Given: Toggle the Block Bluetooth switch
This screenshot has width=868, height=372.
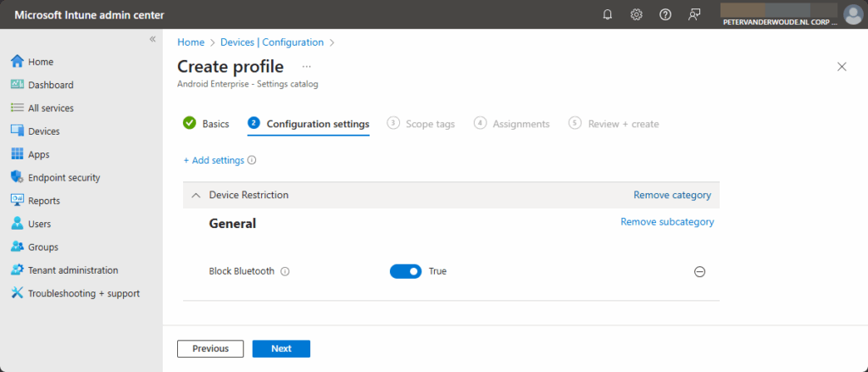Looking at the screenshot, I should [x=405, y=271].
